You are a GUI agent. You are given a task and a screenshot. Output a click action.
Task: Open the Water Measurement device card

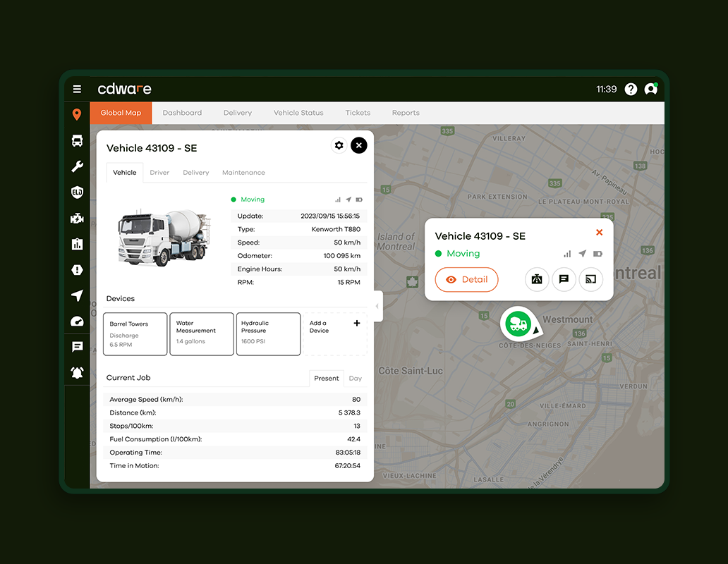pyautogui.click(x=202, y=334)
